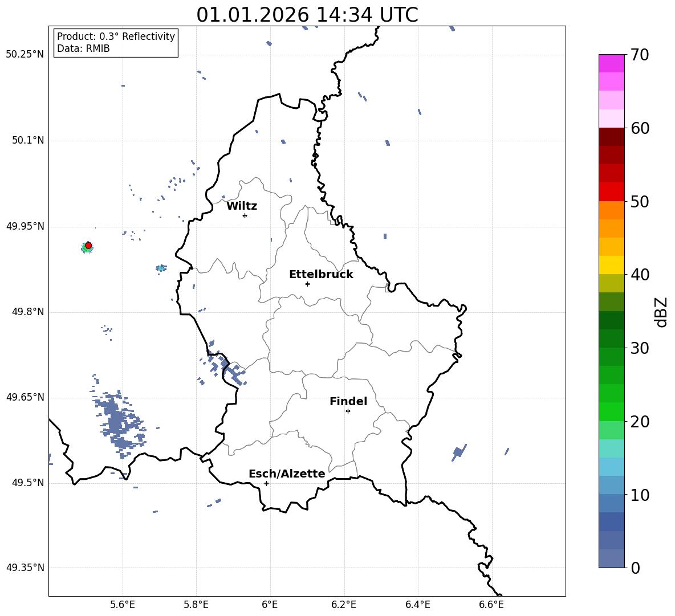Click the 50.1°N latitude label
This screenshot has width=675, height=616.
(27, 140)
